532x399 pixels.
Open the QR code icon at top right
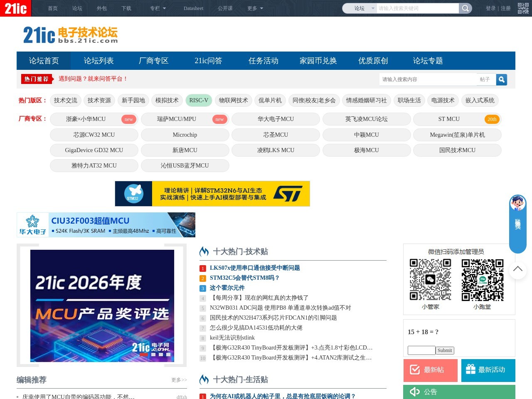(523, 8)
